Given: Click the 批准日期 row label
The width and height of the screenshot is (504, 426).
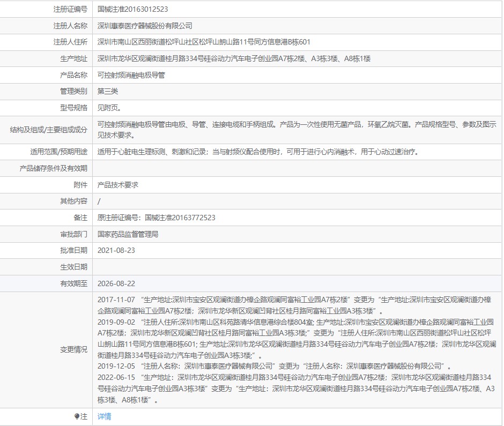Looking at the screenshot, I should [73, 251].
